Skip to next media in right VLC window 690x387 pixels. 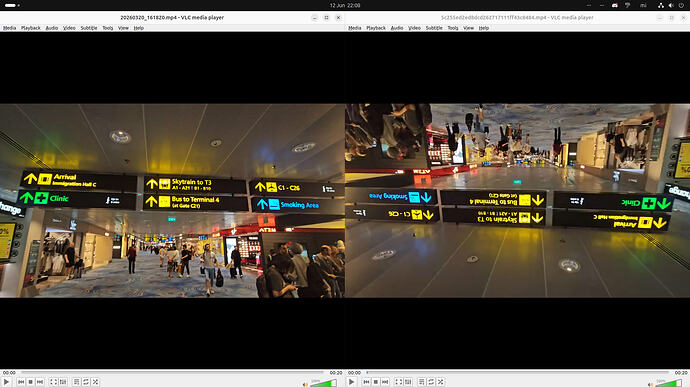(x=385, y=382)
